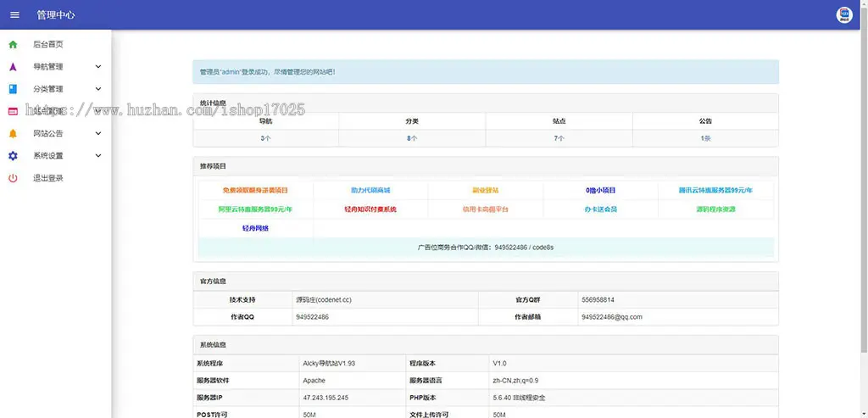Click the green home icon for 后台首页
The image size is (868, 418).
tap(13, 44)
